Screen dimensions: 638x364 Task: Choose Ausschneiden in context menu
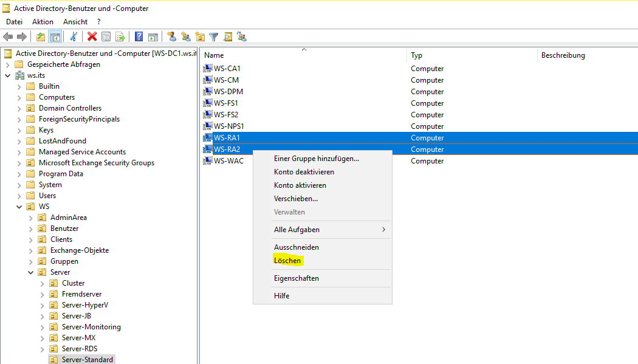click(x=297, y=247)
